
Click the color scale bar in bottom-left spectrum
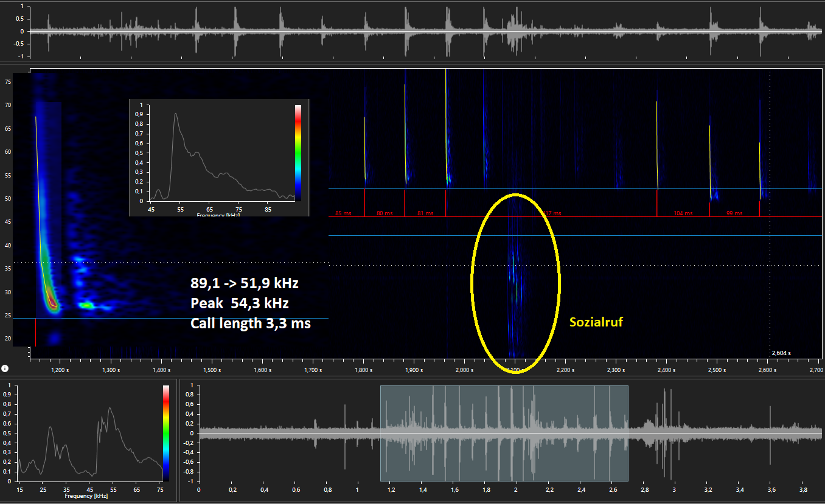pos(166,432)
